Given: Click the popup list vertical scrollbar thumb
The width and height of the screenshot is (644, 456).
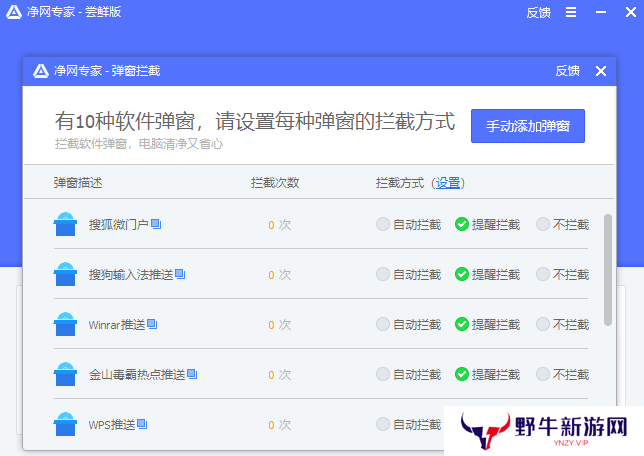Looking at the screenshot, I should (x=608, y=270).
